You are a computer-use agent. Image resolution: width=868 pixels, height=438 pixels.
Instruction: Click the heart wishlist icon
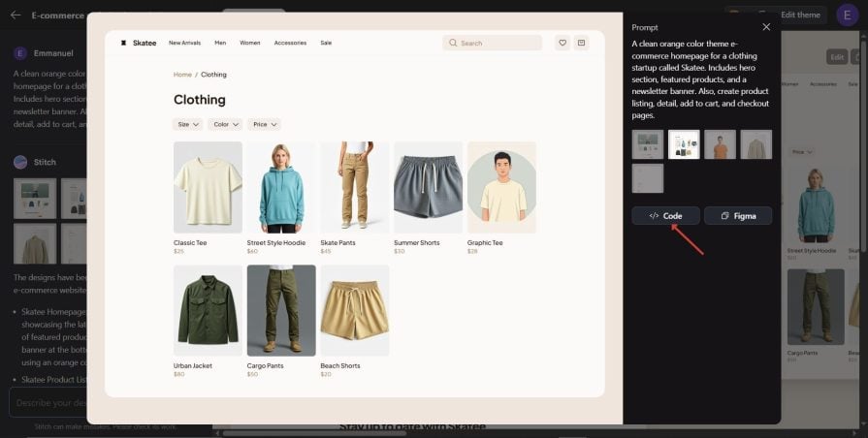(563, 43)
